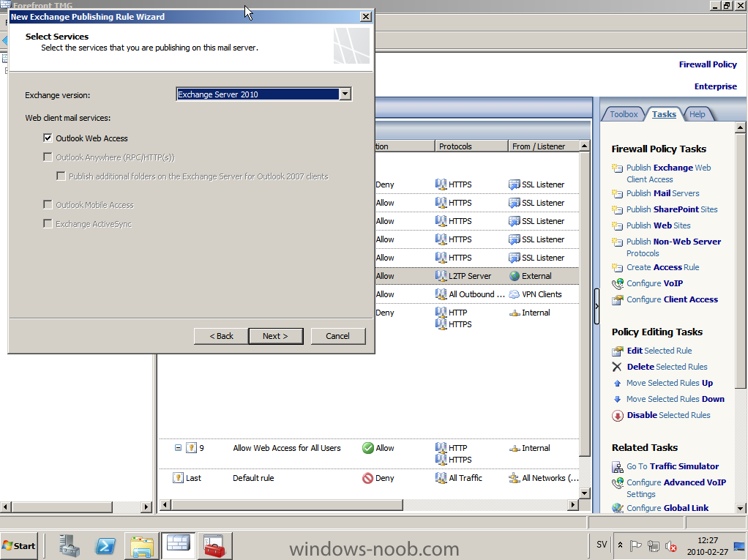This screenshot has height=560, width=748.
Task: Open the red toolbox taskbar icon
Action: pos(214,545)
